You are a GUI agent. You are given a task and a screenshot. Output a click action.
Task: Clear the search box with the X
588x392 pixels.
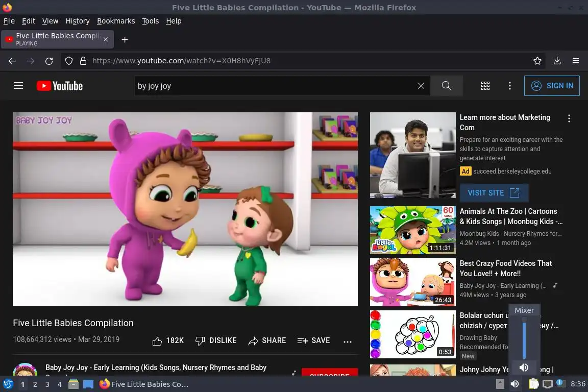click(421, 86)
